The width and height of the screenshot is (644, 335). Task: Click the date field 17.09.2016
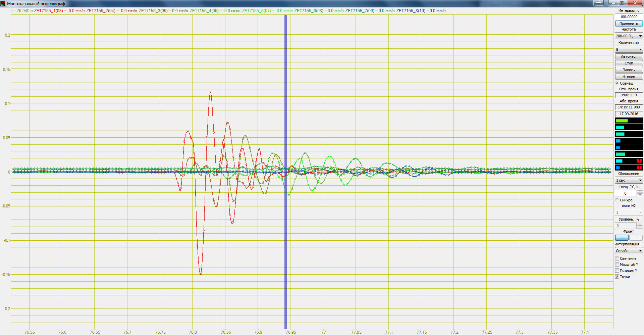629,114
